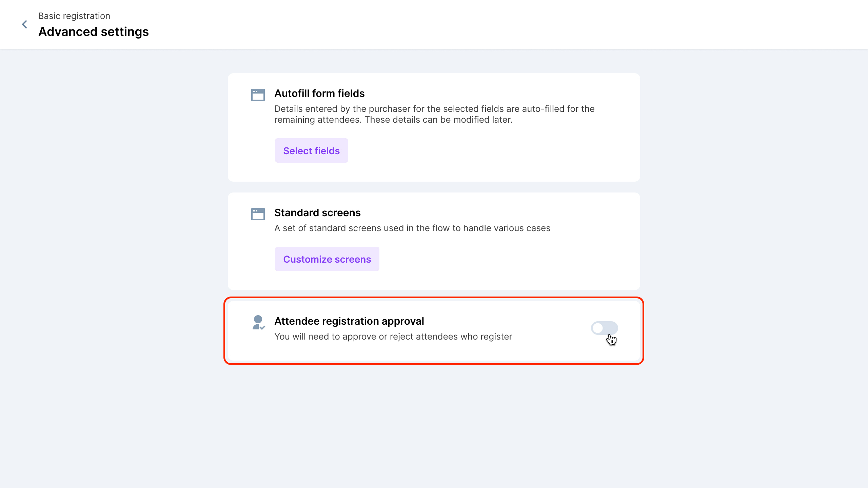
Task: Click the Standard screens window icon
Action: coord(258,214)
